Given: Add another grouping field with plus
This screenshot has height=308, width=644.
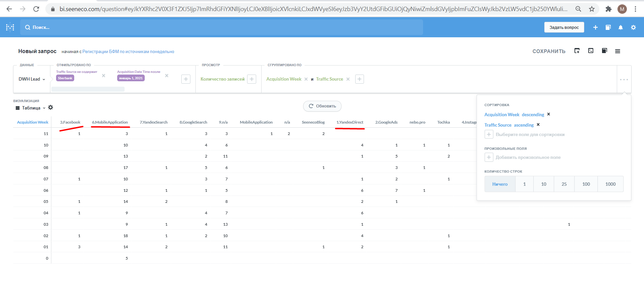Looking at the screenshot, I should (359, 79).
